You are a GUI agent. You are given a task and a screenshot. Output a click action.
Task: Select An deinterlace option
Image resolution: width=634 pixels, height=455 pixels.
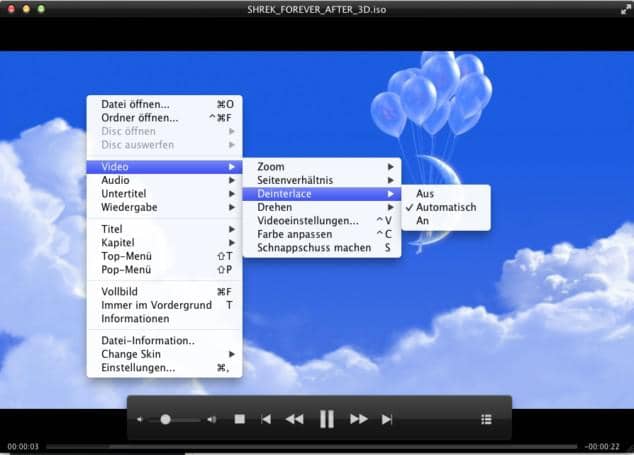click(446, 220)
